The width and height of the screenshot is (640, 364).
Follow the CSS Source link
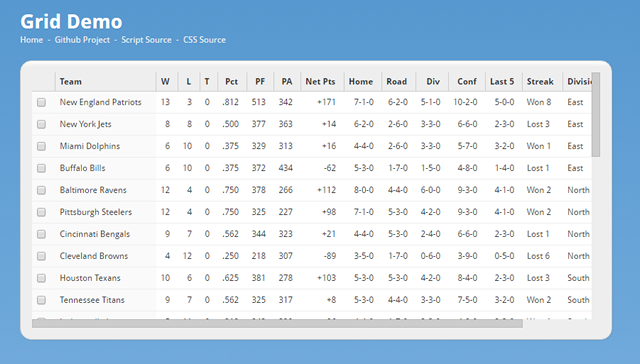tap(204, 40)
